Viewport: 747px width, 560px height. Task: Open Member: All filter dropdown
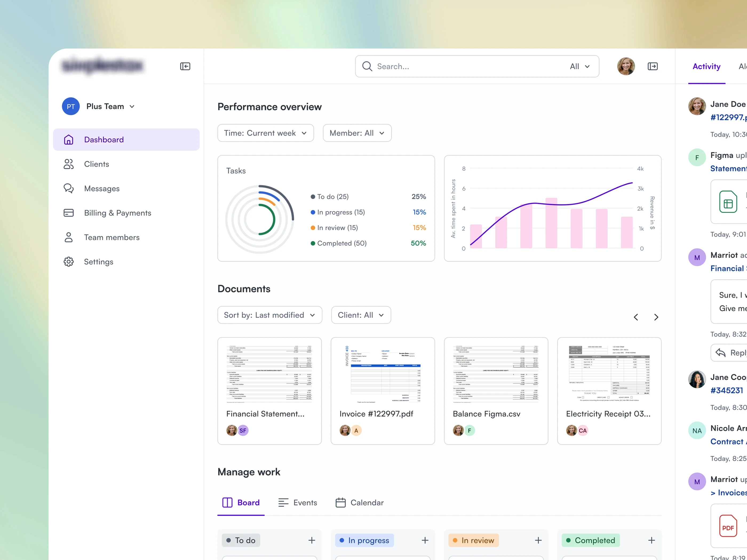click(x=357, y=133)
